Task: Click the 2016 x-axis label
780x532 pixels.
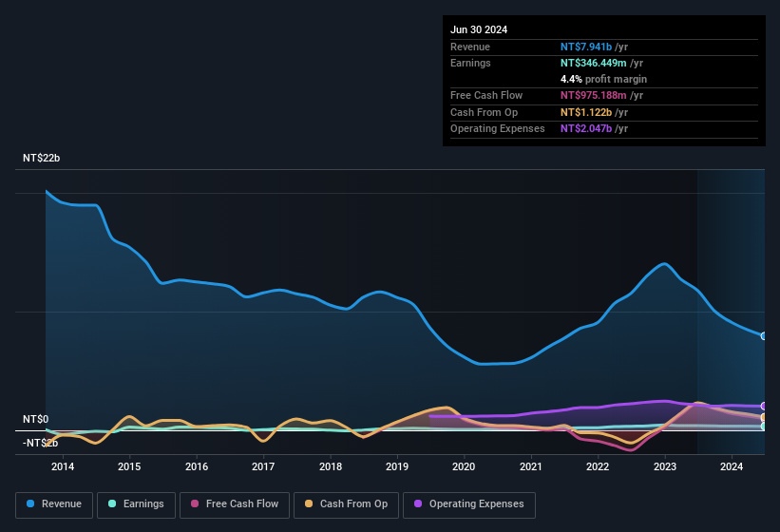Action: [x=197, y=466]
